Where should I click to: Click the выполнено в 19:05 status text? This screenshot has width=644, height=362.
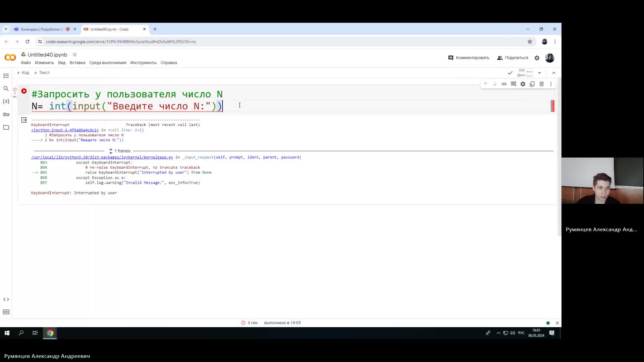[x=282, y=323]
